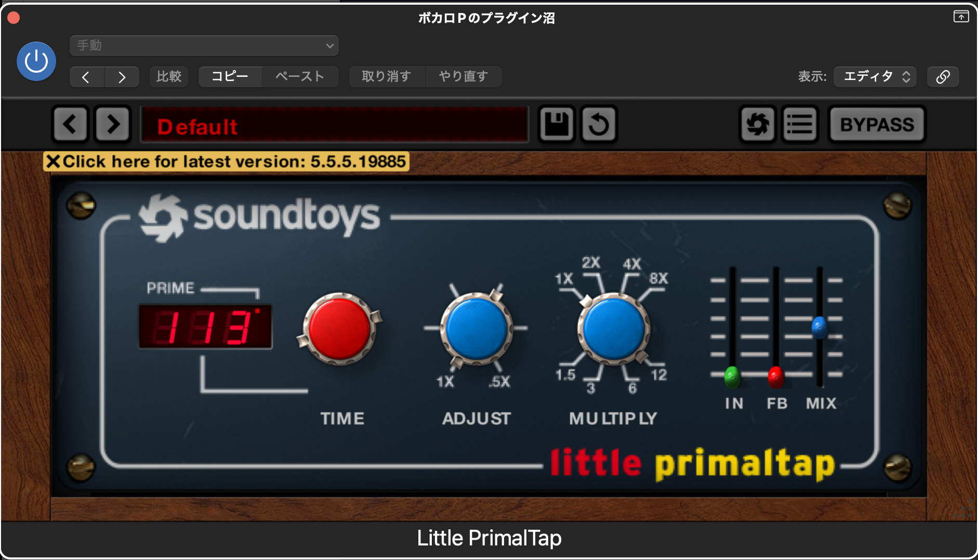The height and width of the screenshot is (560, 978).
Task: Select the 2X multiply setting
Action: click(591, 262)
